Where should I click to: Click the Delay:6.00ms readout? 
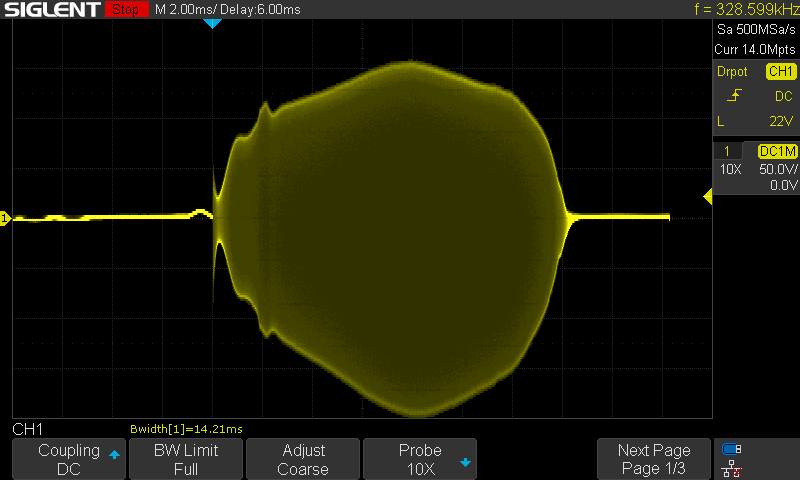pos(260,9)
